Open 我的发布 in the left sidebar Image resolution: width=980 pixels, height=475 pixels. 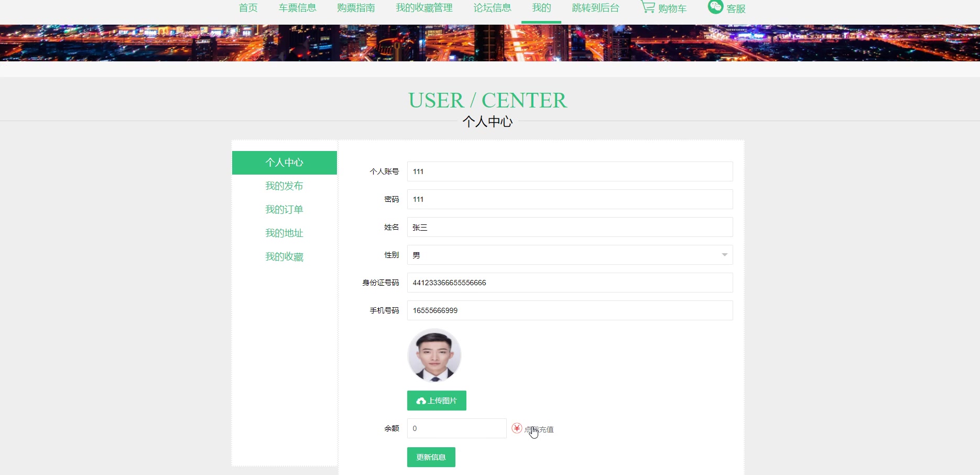coord(285,186)
